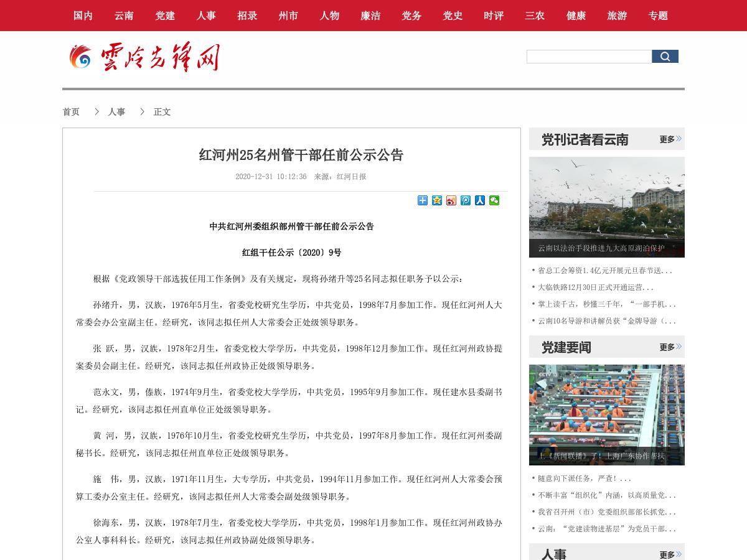This screenshot has height=560, width=747.
Task: Open the 专题 navigation menu item
Action: (x=658, y=16)
